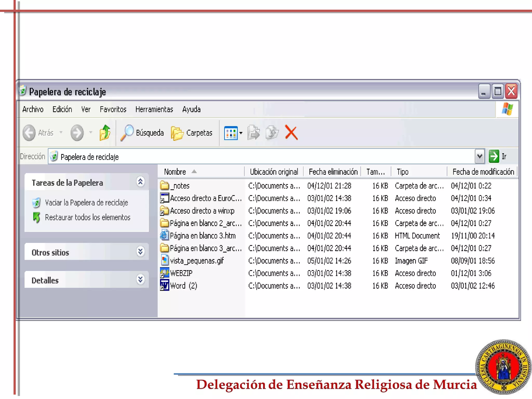Select the vista_pequenas.gif file icon
Screen dimensions: 532x399
[x=164, y=260]
